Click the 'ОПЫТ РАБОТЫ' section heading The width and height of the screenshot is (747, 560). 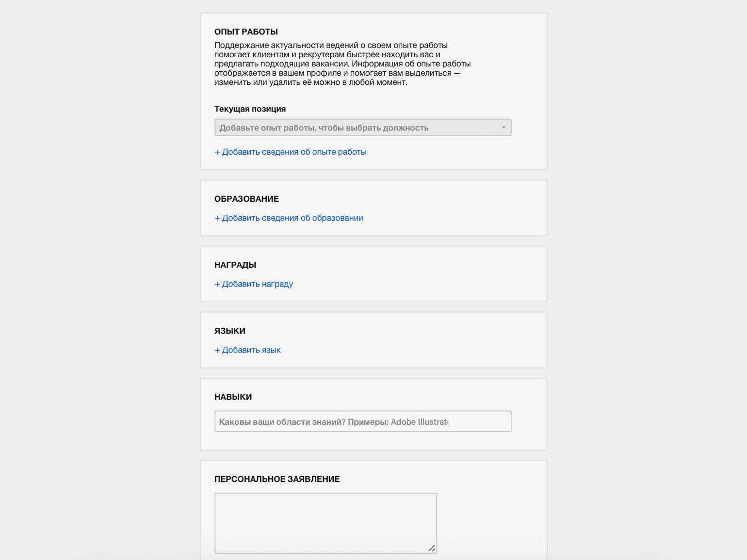[x=246, y=32]
